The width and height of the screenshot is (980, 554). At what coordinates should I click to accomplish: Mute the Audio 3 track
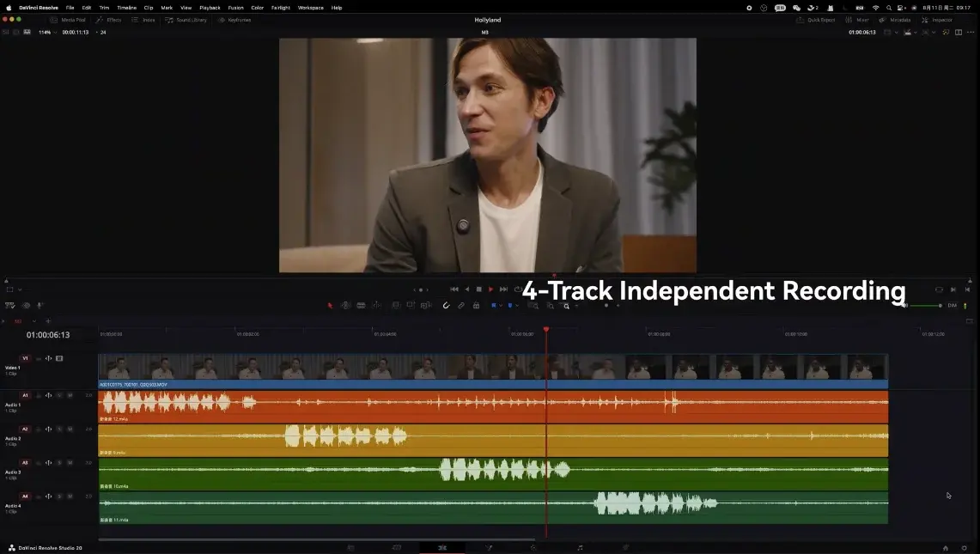tap(70, 463)
